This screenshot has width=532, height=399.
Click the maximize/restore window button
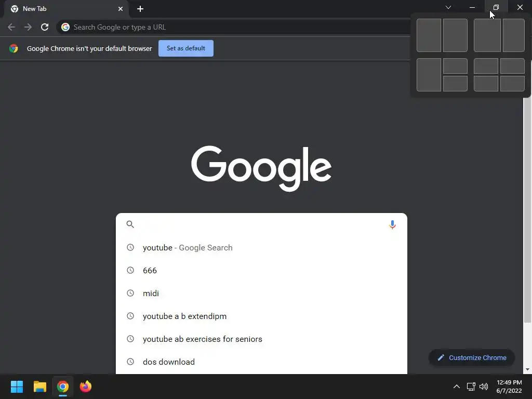click(x=496, y=7)
